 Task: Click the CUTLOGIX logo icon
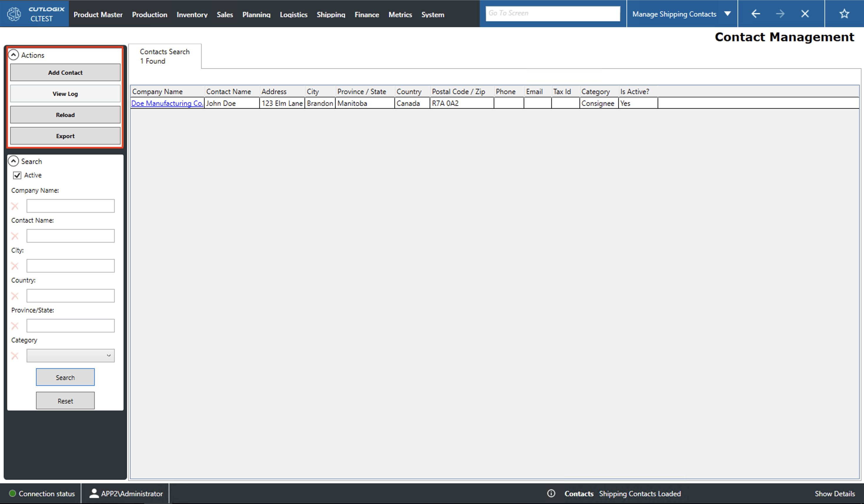pos(14,14)
